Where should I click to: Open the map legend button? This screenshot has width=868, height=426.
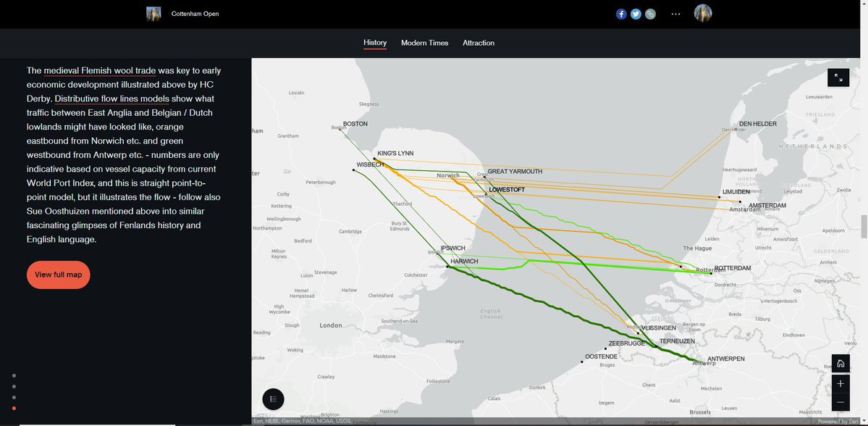pyautogui.click(x=273, y=399)
